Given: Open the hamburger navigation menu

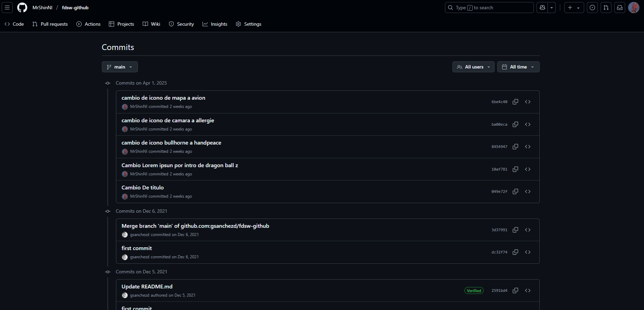Looking at the screenshot, I should coord(7,8).
